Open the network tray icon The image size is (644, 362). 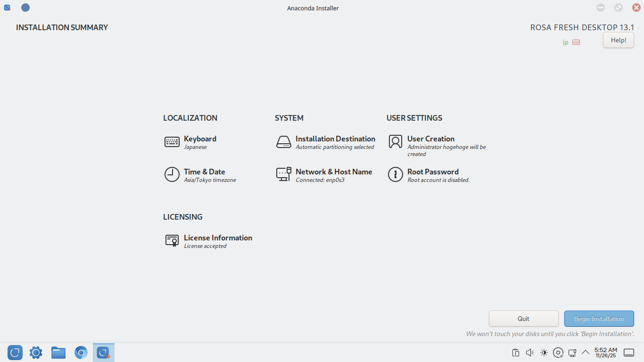[x=572, y=353]
